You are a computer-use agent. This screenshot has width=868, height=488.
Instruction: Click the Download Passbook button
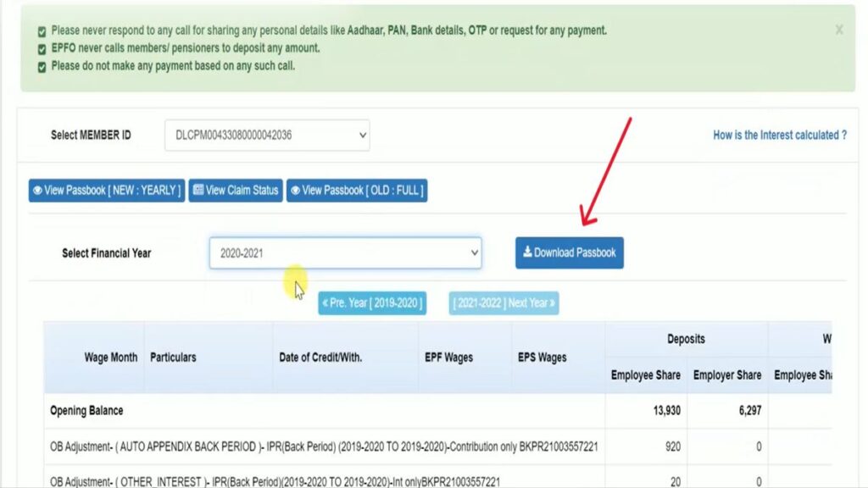tap(570, 252)
